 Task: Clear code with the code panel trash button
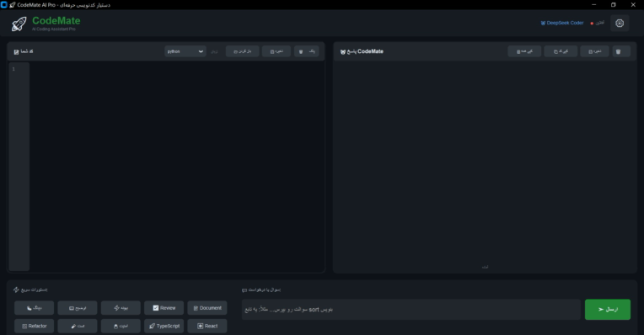coord(306,51)
